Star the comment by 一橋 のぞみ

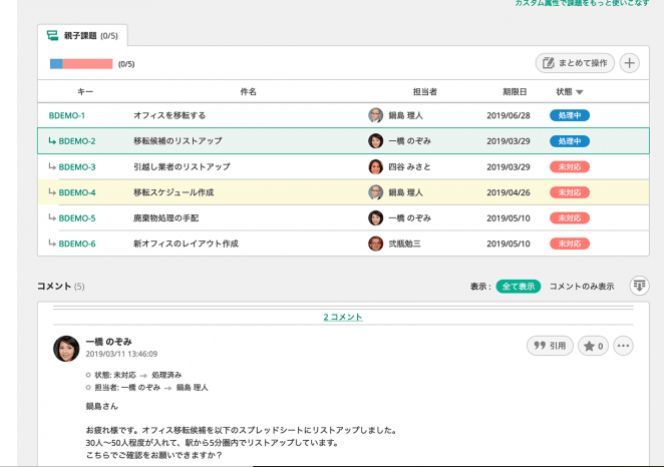tap(593, 346)
